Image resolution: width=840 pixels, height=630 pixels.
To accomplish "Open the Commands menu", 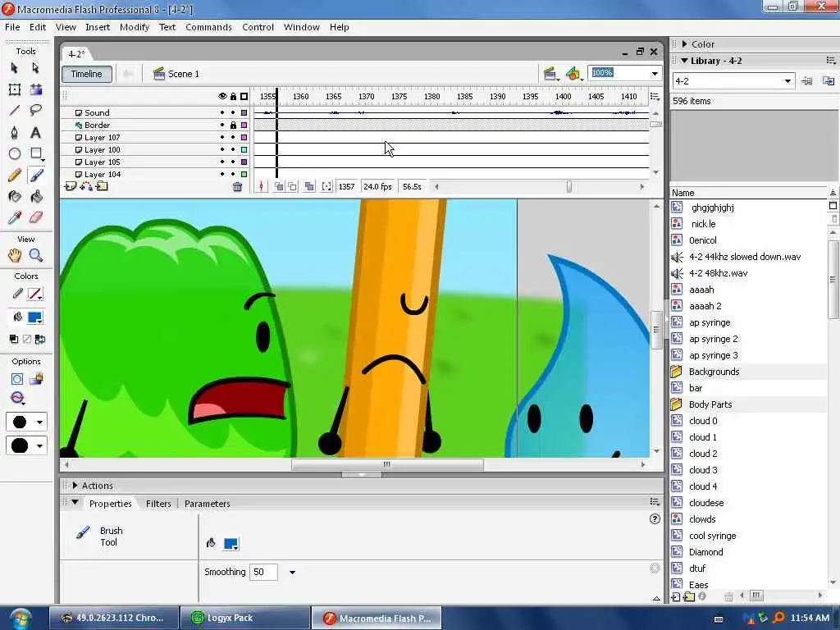I will (x=209, y=27).
